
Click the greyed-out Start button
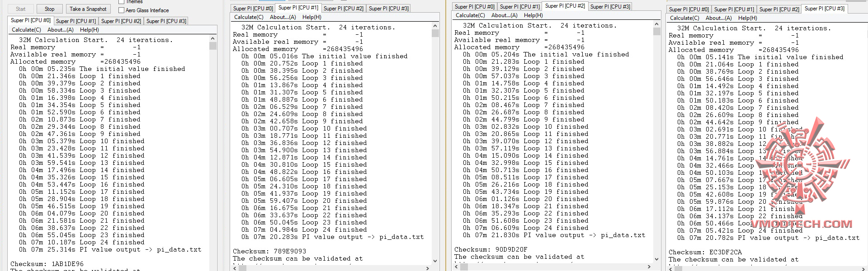(21, 9)
